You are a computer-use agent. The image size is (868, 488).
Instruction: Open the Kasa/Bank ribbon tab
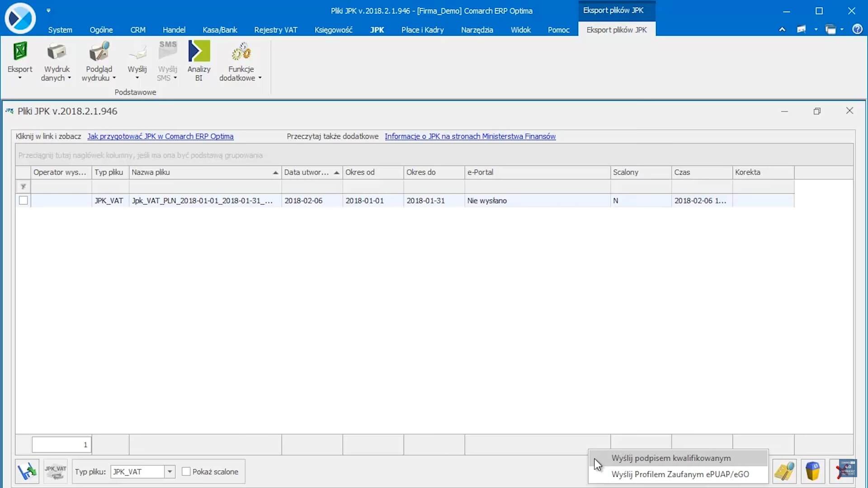point(220,30)
